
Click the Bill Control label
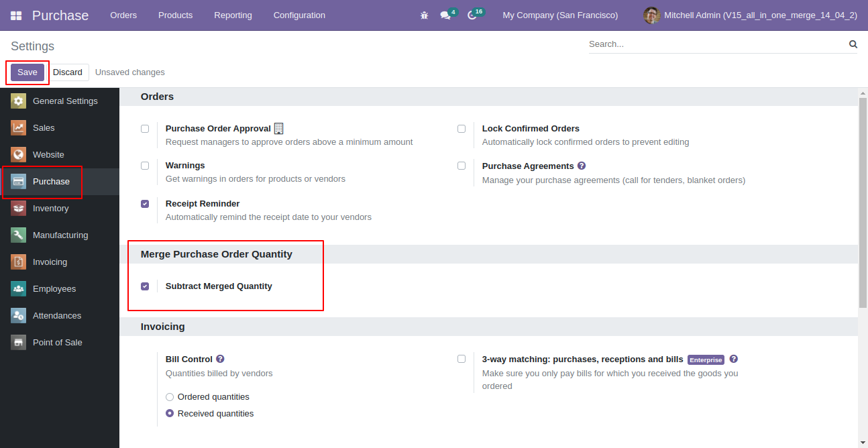189,359
